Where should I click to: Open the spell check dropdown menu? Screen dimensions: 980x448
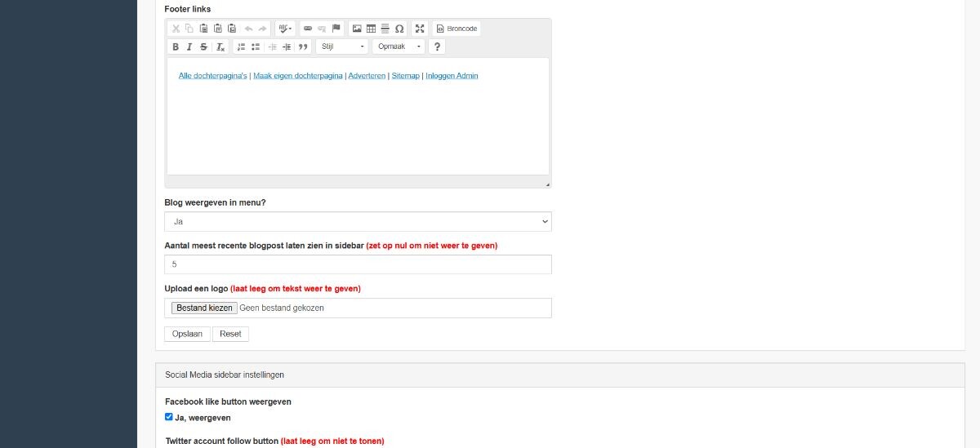click(285, 29)
